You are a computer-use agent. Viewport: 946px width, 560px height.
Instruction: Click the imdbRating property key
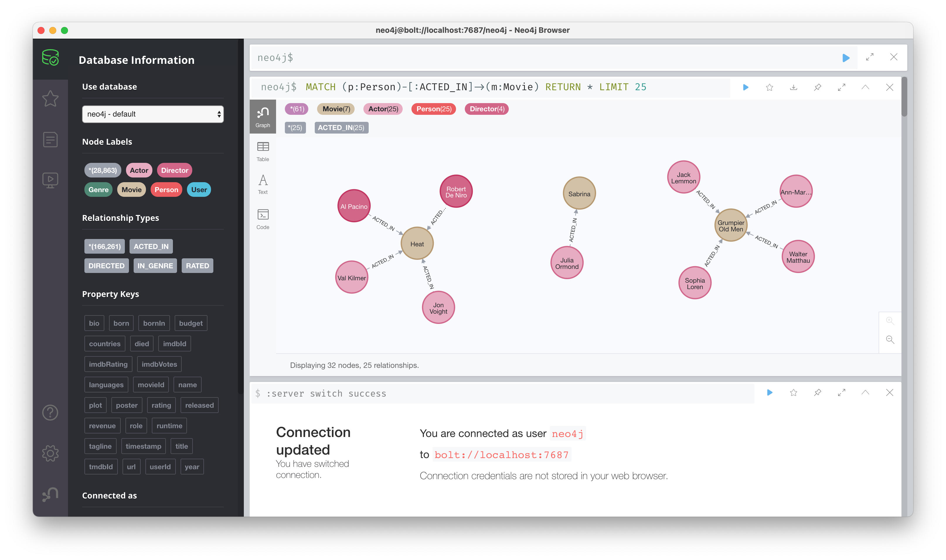[108, 364]
